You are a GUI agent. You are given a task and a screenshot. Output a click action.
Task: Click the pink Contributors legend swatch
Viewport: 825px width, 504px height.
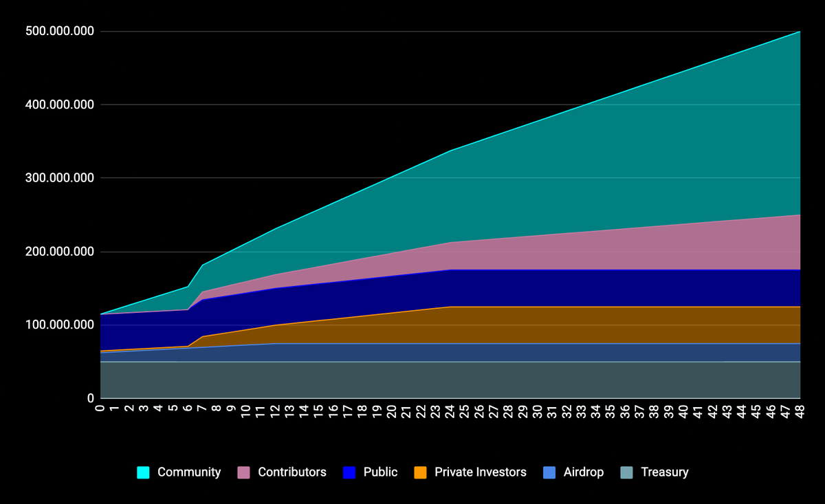point(243,472)
